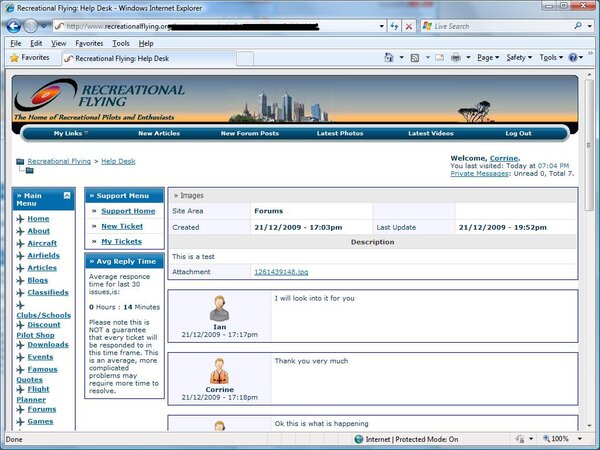This screenshot has height=450, width=600.
Task: Click the Recreational Flying logo banner
Action: pos(110,101)
